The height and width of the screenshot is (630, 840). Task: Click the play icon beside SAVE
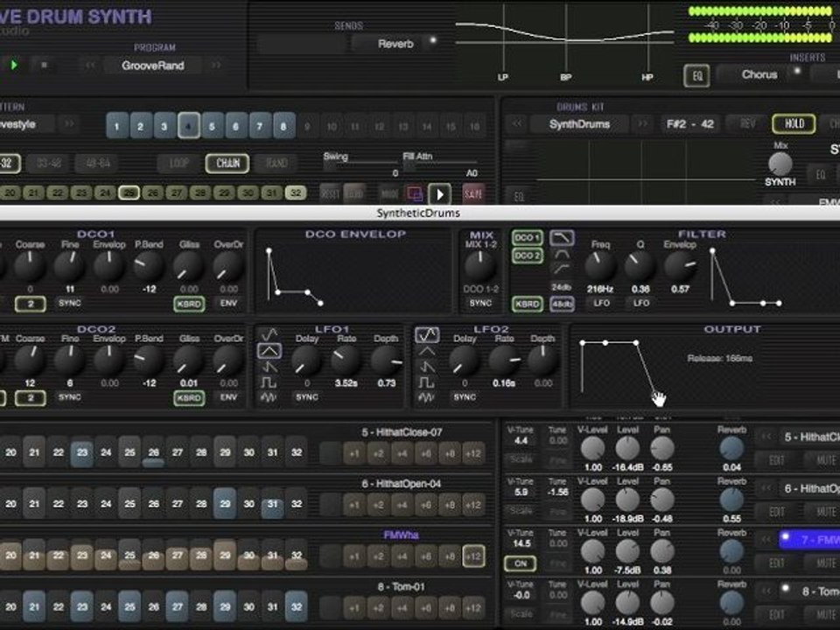pyautogui.click(x=439, y=193)
